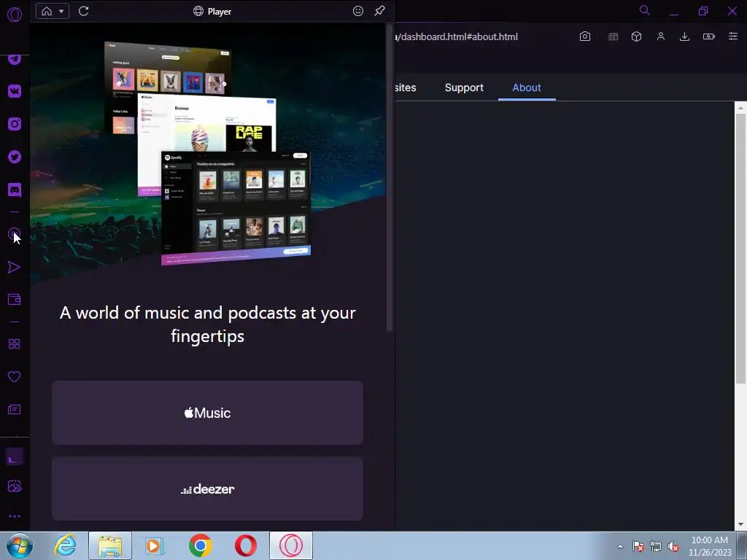Open Personal News sidebar icon

pos(15,410)
